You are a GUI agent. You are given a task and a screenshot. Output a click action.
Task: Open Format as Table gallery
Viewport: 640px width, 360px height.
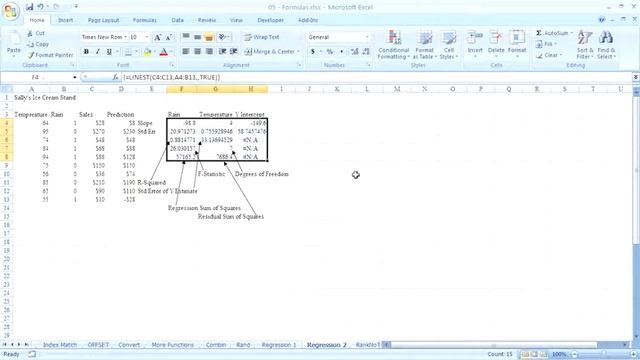pos(424,45)
